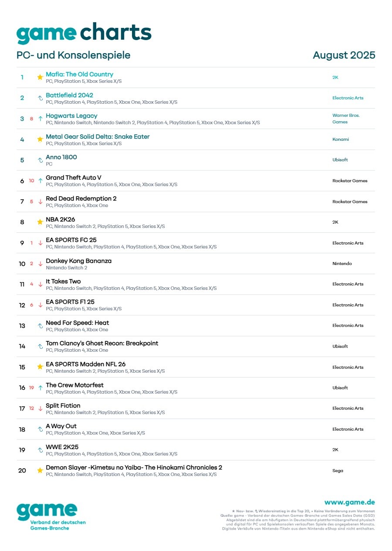Click the Konami publisher name

(340, 139)
